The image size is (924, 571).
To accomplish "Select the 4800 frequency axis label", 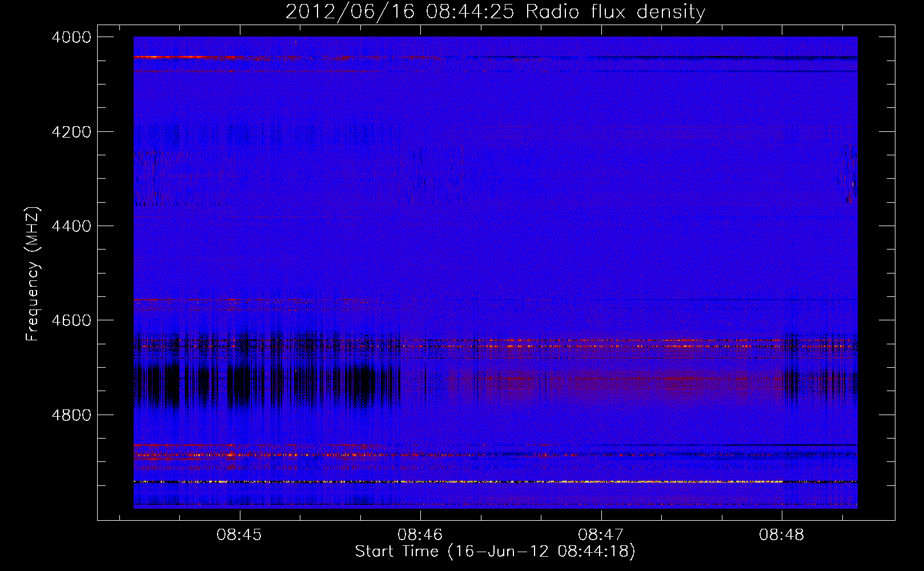I will 71,415.
